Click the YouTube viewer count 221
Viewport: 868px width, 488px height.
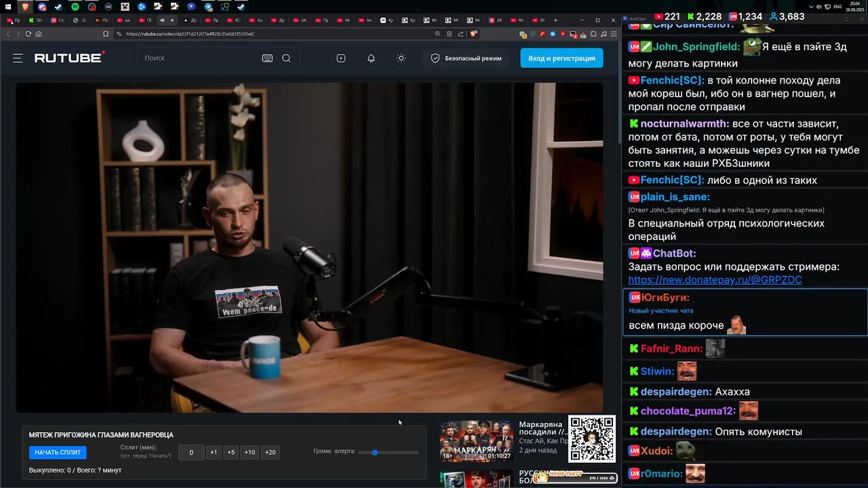667,16
